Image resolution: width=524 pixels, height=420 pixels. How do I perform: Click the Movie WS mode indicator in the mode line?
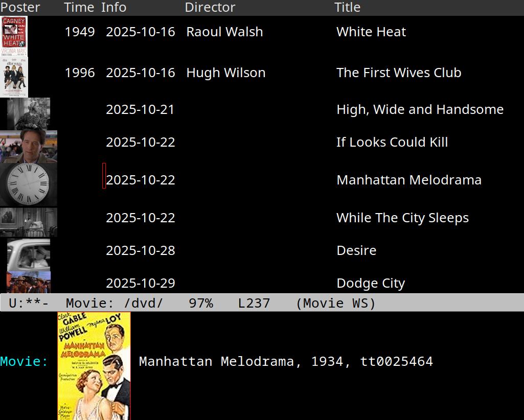[x=335, y=303]
